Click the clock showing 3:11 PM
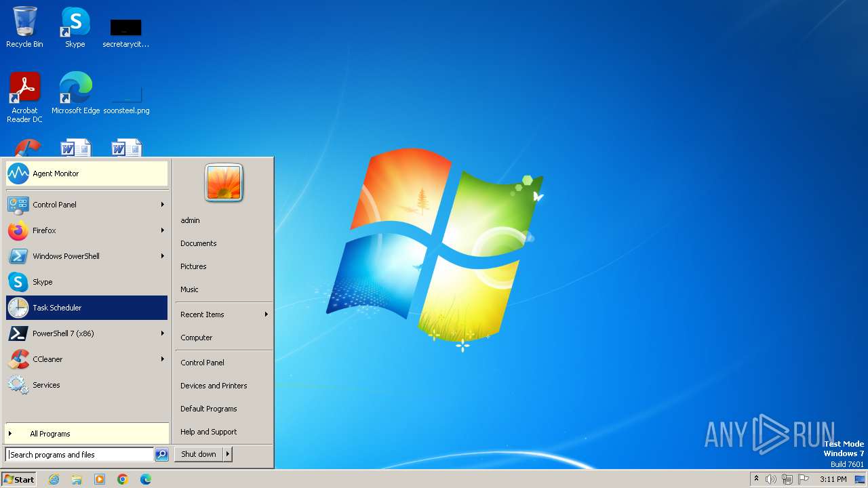Viewport: 868px width, 488px height. pos(833,479)
